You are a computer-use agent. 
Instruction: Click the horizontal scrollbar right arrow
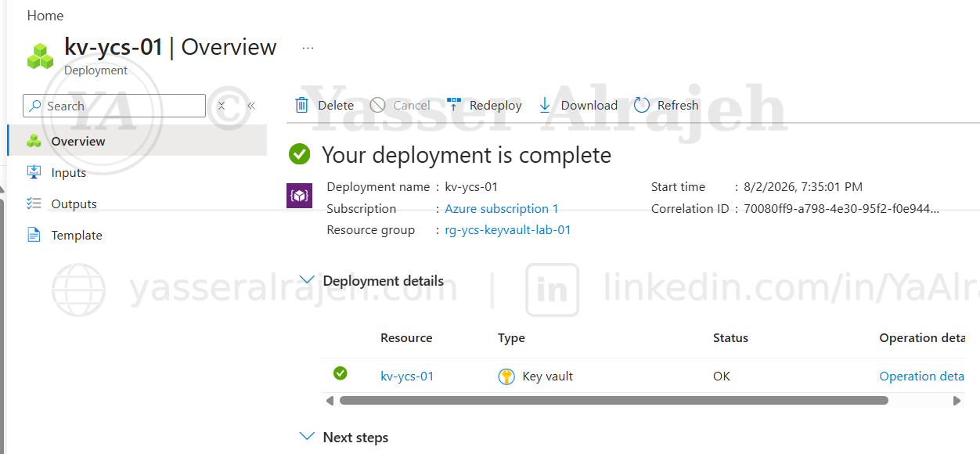(957, 401)
